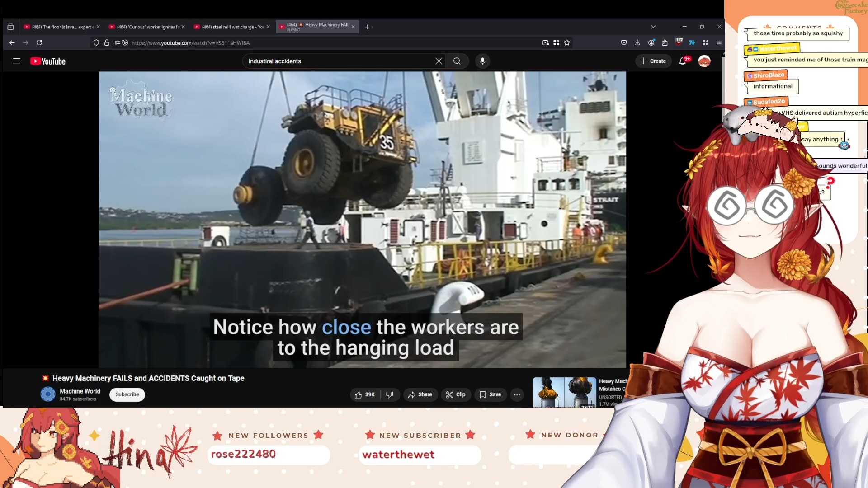Close the 'The floor is lava' tab
868x488 pixels.
98,27
